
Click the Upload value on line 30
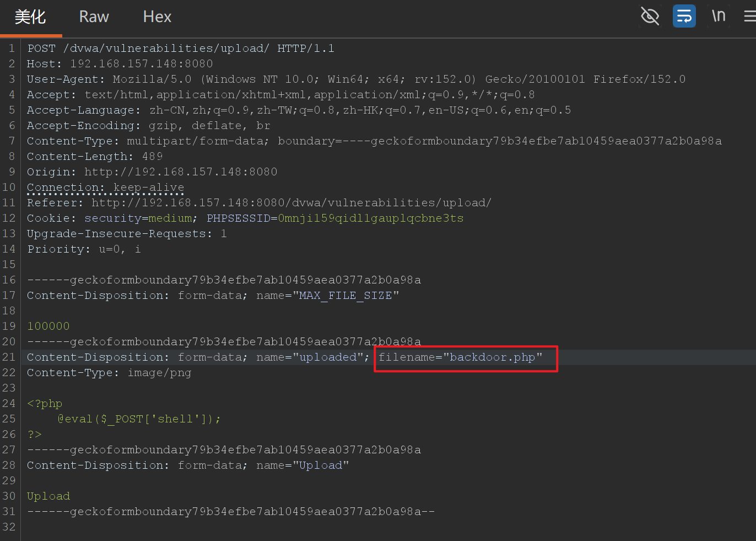tap(48, 496)
